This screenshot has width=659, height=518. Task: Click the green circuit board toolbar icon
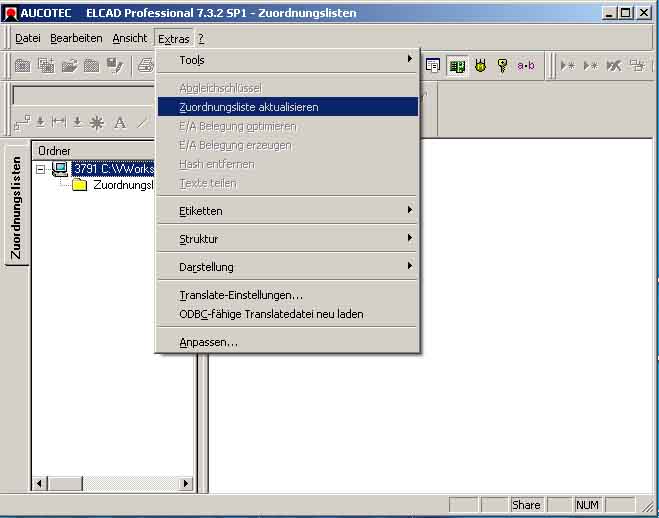click(457, 66)
